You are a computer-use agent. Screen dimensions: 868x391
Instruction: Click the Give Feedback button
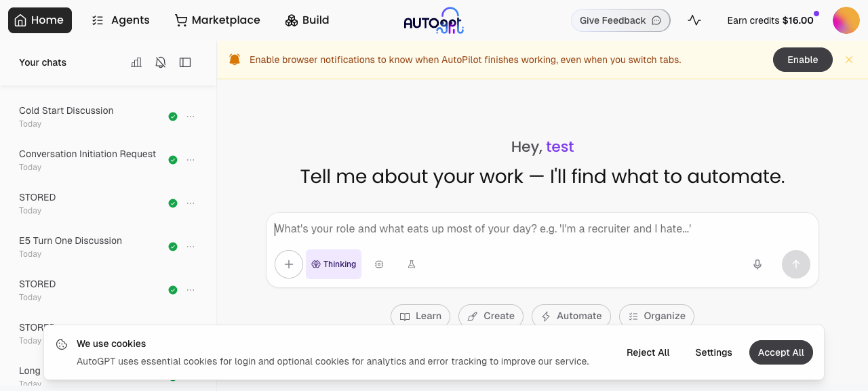tap(620, 20)
